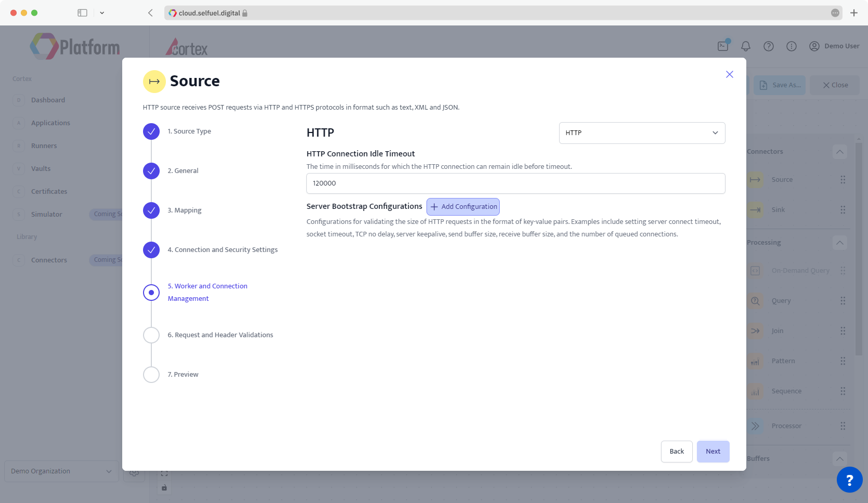Click drag handle next to Sequence
Image resolution: width=868 pixels, height=503 pixels.
click(843, 391)
